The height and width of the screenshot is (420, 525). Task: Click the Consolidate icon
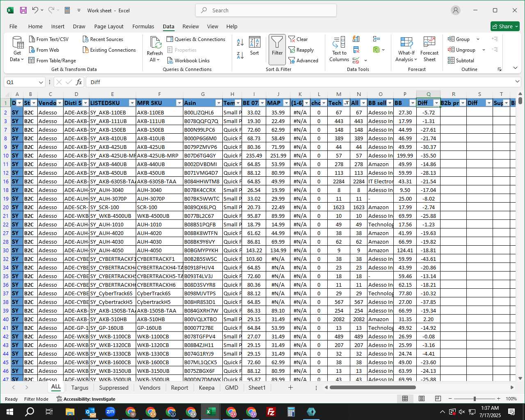click(376, 39)
